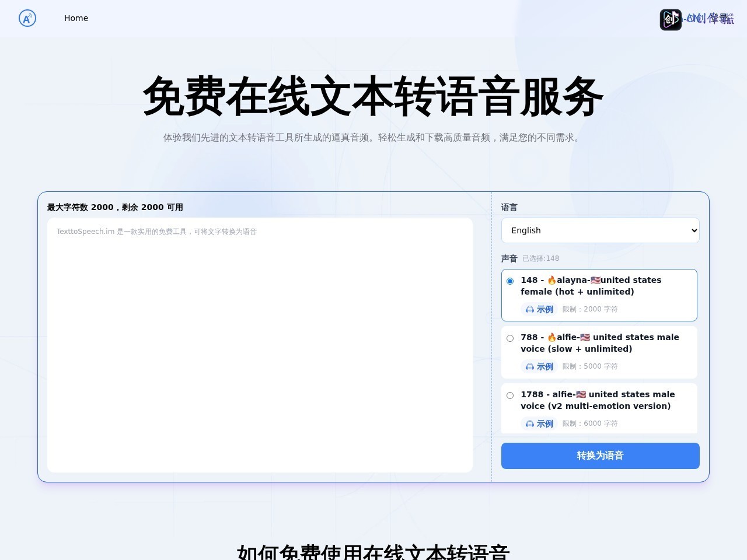Click the '788 - alfie united states male' label

pyautogui.click(x=600, y=343)
